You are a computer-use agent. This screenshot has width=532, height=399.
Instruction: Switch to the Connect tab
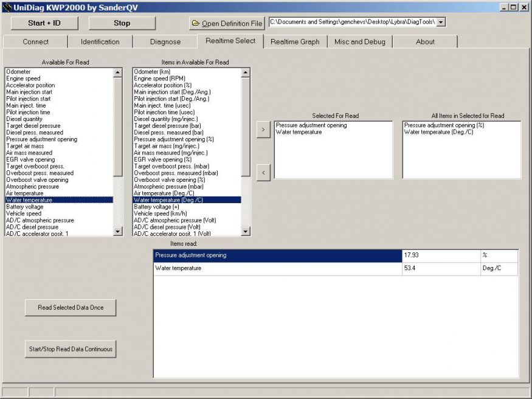point(36,42)
